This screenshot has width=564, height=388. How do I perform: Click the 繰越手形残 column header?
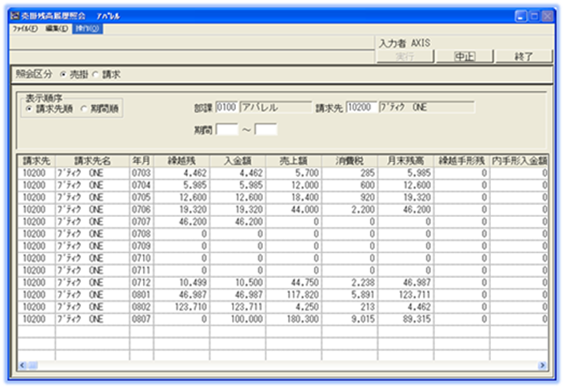[462, 161]
